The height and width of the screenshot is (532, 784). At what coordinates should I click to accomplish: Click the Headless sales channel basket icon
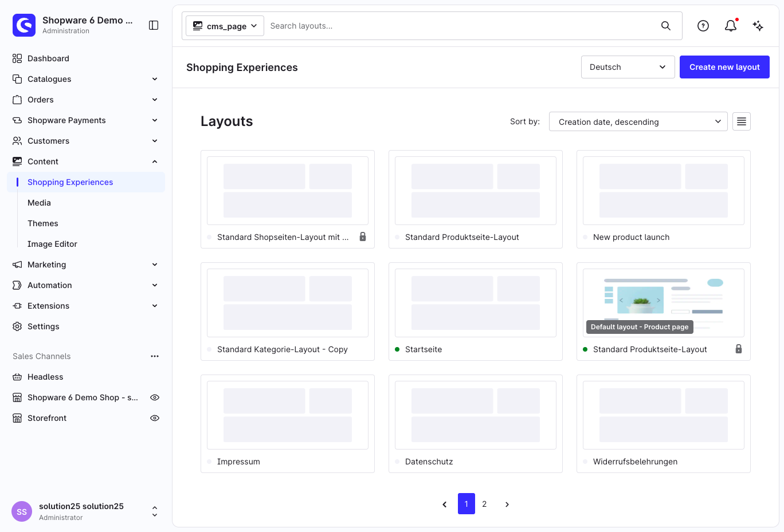(17, 377)
